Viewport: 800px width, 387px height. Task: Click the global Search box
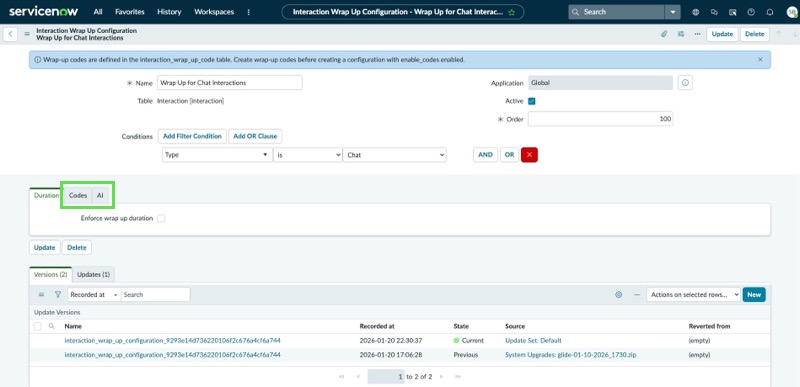(x=616, y=12)
